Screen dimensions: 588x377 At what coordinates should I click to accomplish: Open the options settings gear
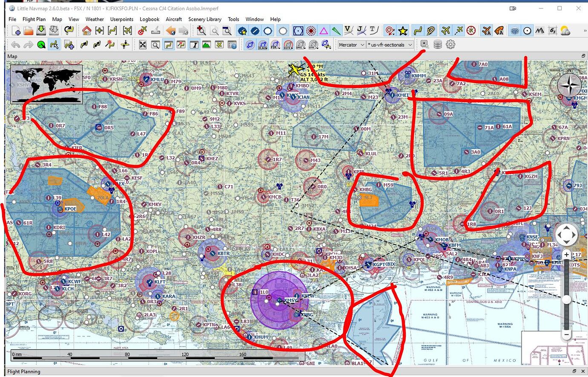[x=450, y=44]
